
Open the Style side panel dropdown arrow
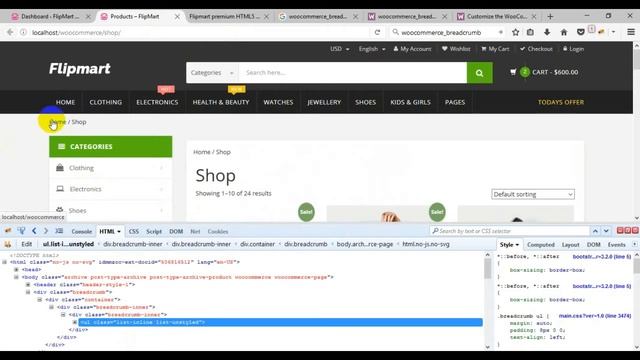(517, 245)
